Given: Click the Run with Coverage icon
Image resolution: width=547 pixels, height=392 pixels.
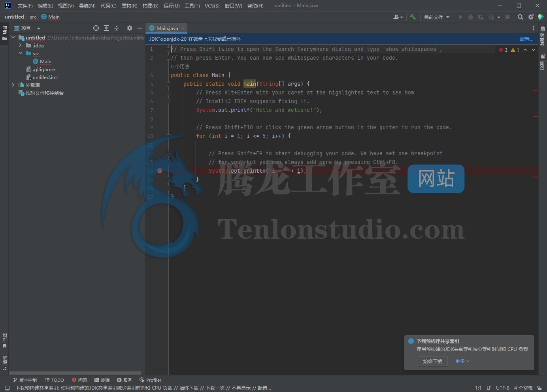Looking at the screenshot, I should coord(481,17).
